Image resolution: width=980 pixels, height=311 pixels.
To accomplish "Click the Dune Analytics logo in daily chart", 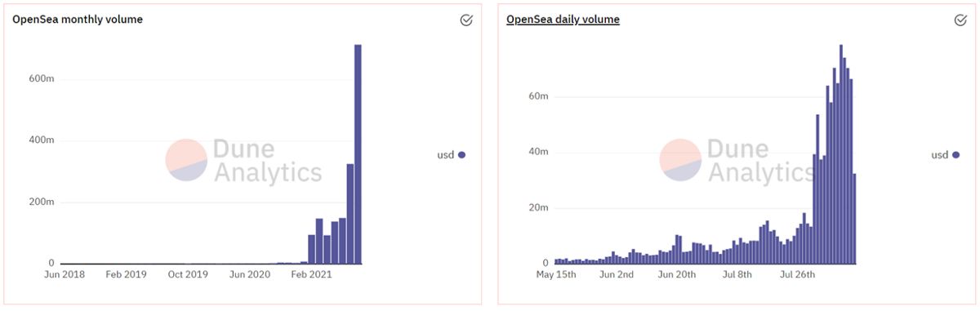I will click(x=737, y=160).
